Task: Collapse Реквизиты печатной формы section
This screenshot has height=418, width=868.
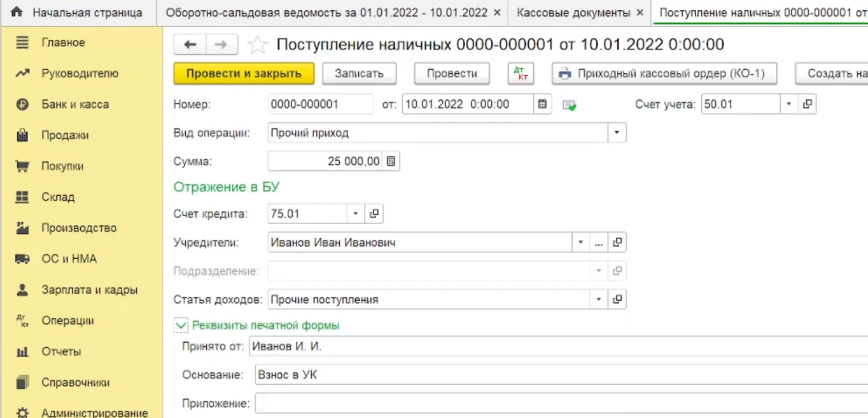Action: 181,325
